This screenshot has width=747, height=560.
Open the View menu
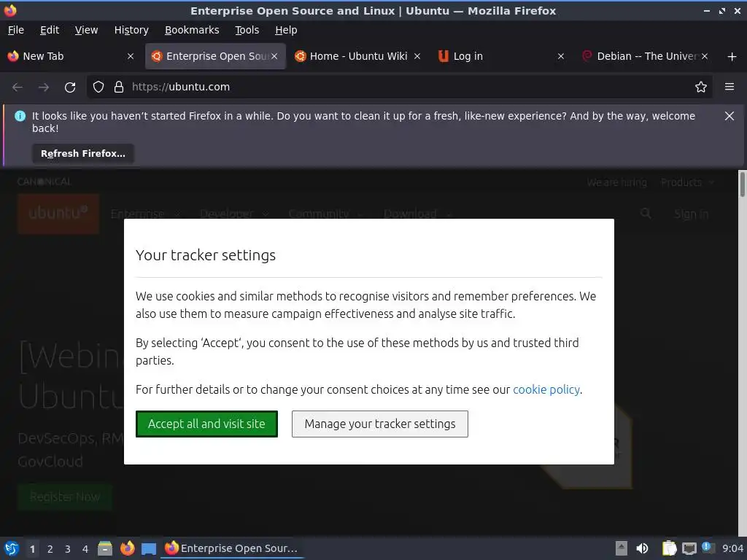(x=86, y=30)
